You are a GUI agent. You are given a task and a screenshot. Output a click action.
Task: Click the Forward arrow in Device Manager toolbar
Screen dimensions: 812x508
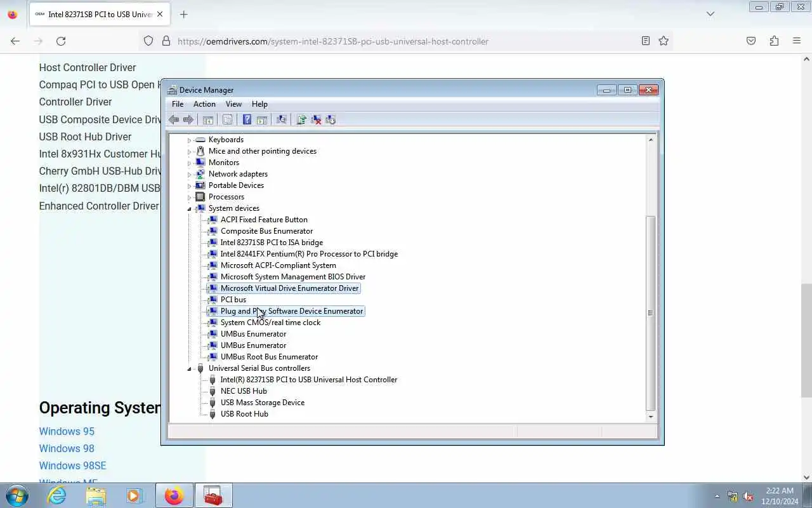(x=188, y=119)
